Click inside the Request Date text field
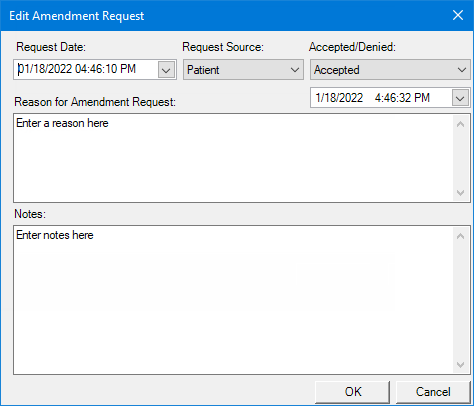474x406 pixels. click(x=86, y=70)
